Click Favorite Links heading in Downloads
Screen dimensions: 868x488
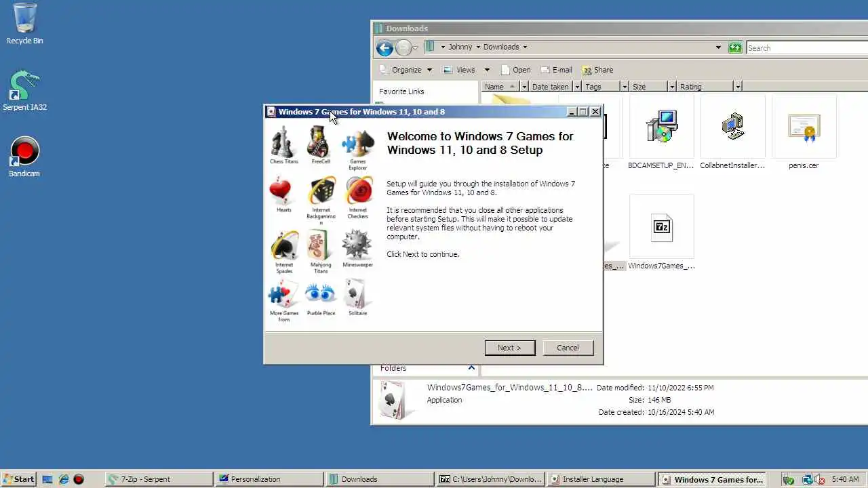pyautogui.click(x=401, y=91)
